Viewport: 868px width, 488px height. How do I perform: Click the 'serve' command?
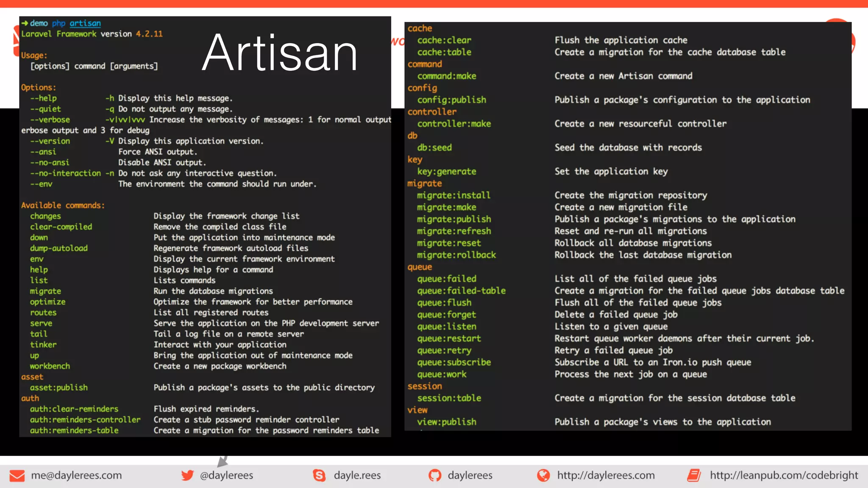(41, 323)
